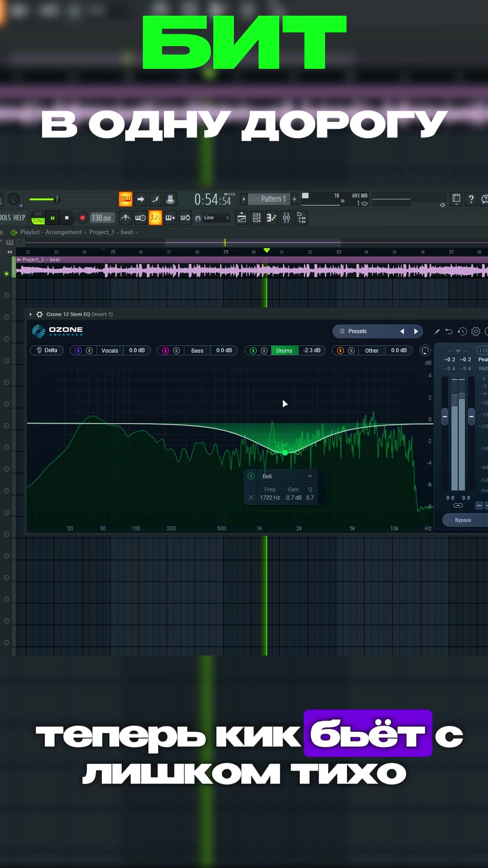
Task: Open the piano roll icon
Action: tap(272, 218)
